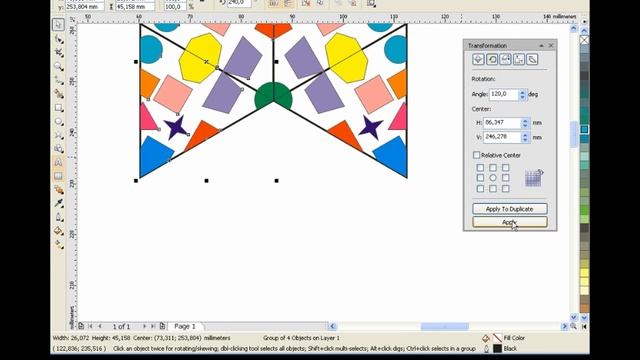Check the top-center anchor point box

coord(493,168)
